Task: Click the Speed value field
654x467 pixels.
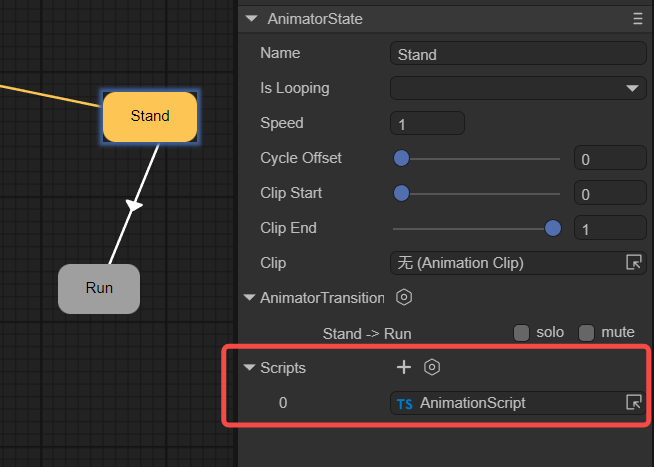Action: (427, 124)
